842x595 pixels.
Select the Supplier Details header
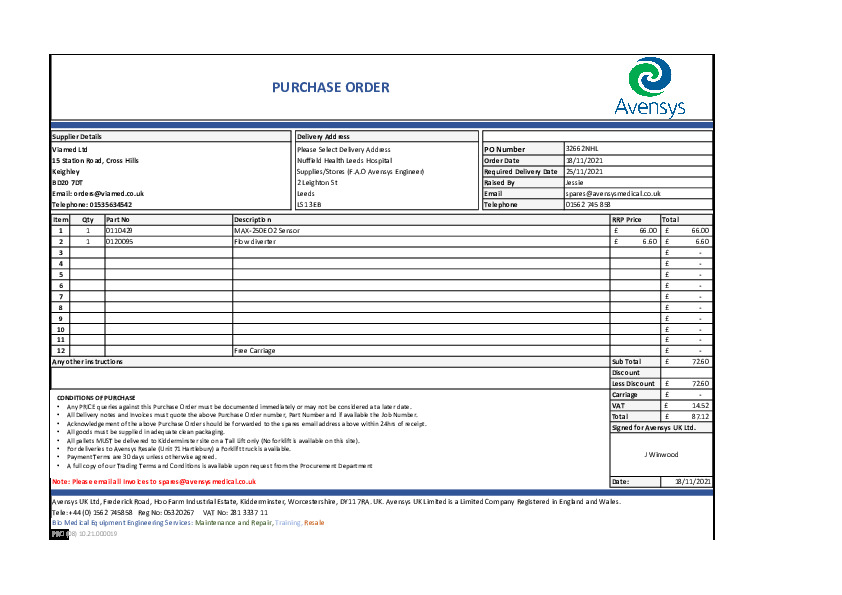click(77, 136)
